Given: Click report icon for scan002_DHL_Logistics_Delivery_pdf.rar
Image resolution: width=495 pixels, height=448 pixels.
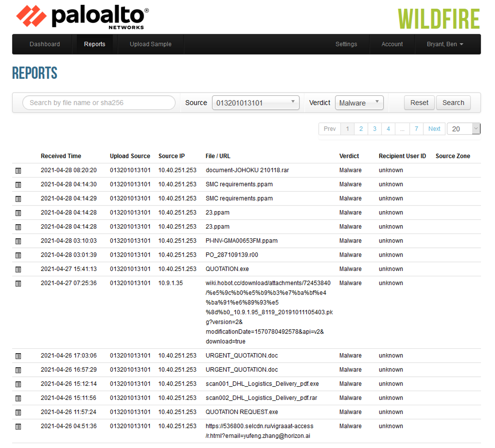Looking at the screenshot, I should coord(18,399).
